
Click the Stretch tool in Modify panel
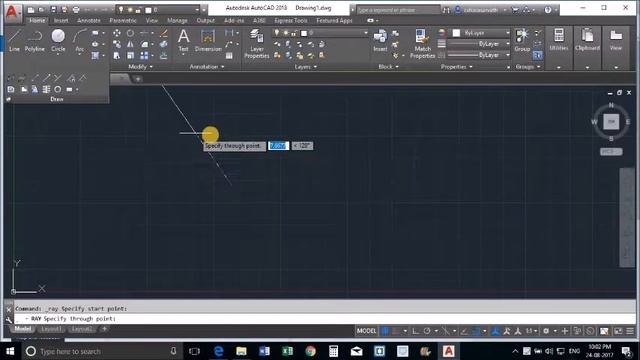click(x=117, y=55)
